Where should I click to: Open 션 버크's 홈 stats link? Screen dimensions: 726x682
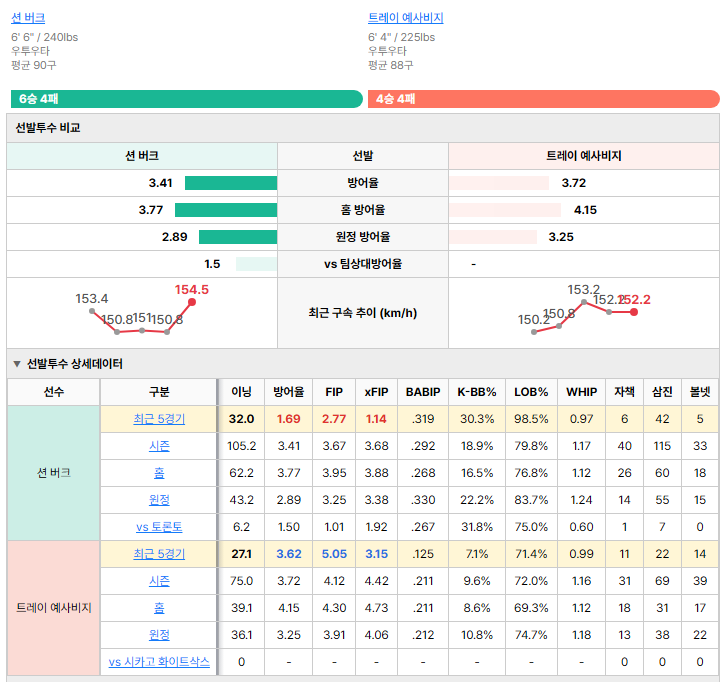tap(159, 473)
